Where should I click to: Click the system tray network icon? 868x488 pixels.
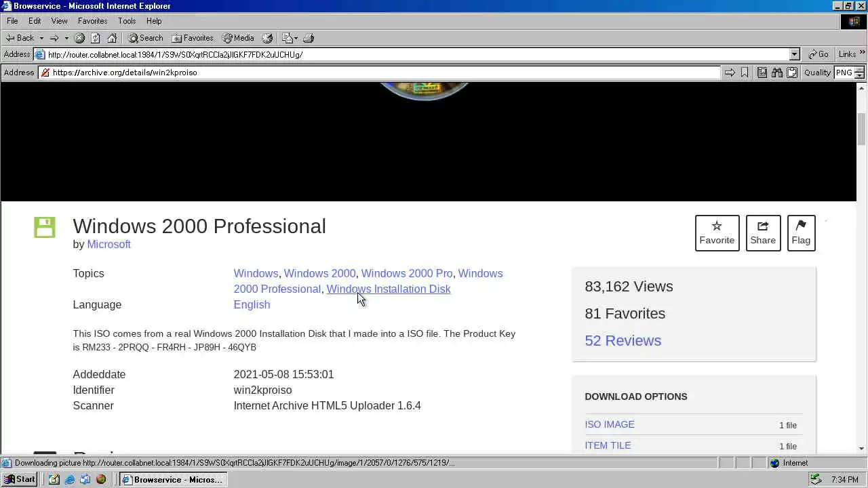pyautogui.click(x=816, y=479)
